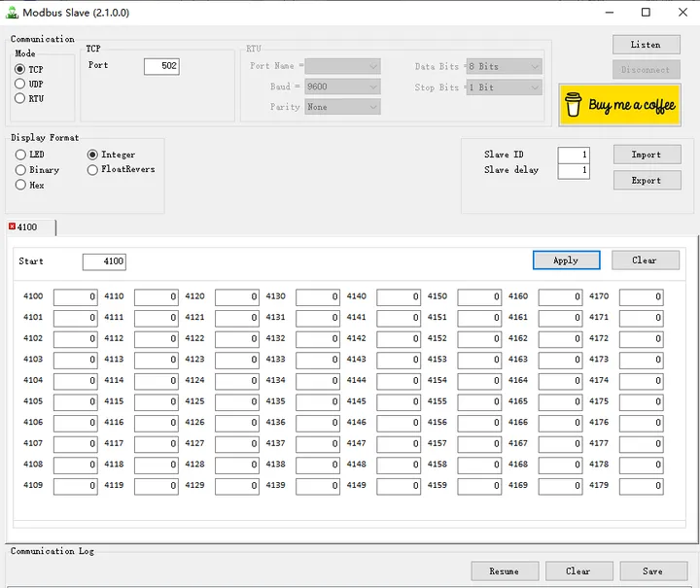Click the Buy me a coffee banner

point(619,105)
